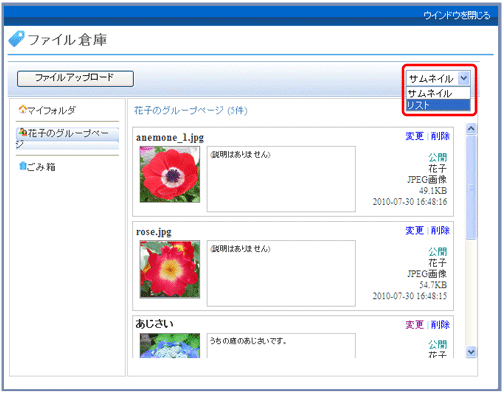This screenshot has height=396, width=504.
Task: Click ウインドウを閉じる link
Action: 456,15
